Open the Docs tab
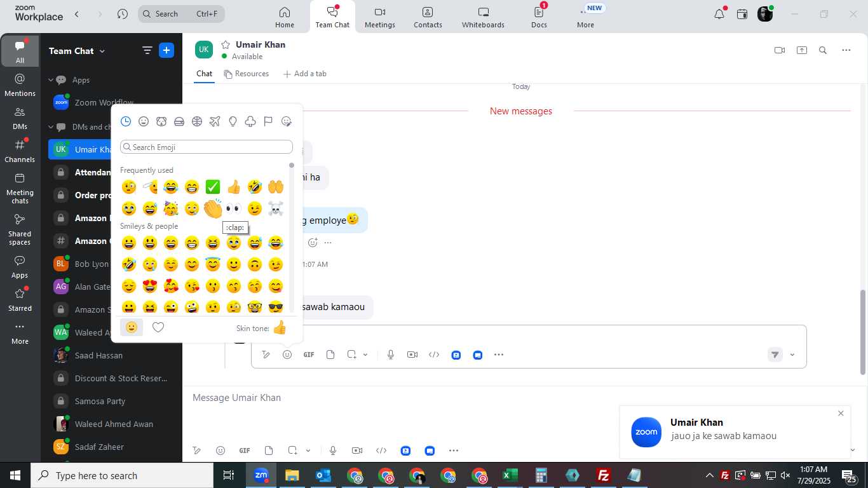This screenshot has width=868, height=488. 539,17
